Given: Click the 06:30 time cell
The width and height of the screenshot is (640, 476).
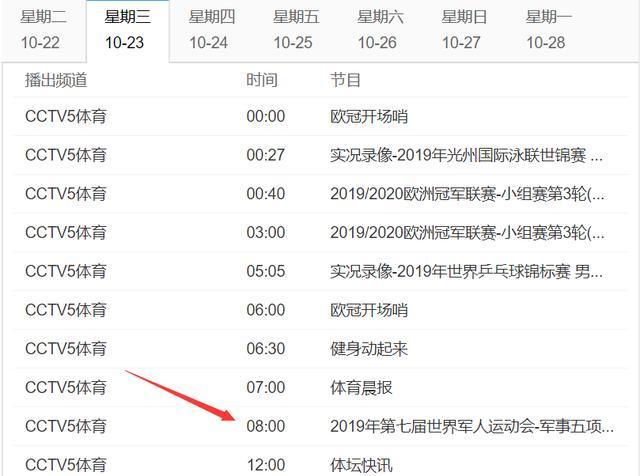Looking at the screenshot, I should coord(266,349).
